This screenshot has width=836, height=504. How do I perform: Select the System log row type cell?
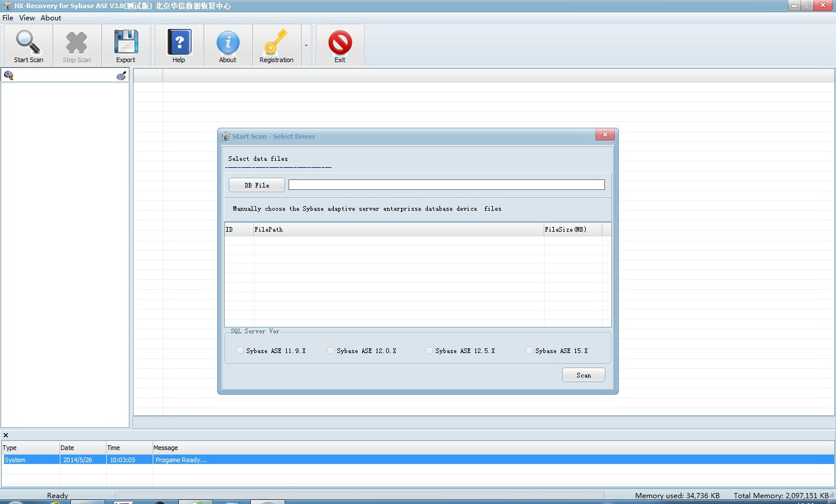click(x=31, y=460)
